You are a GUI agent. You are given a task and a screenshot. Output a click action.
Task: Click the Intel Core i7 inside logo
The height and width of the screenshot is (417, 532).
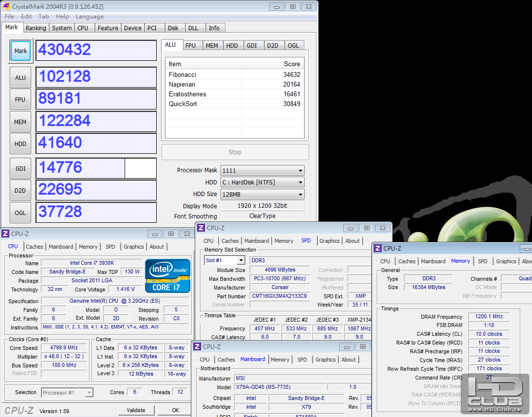point(167,276)
